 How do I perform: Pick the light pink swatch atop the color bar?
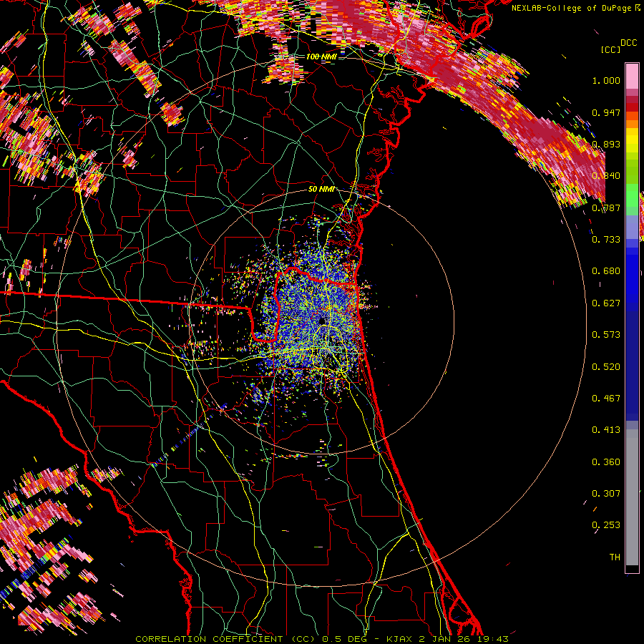pos(632,76)
